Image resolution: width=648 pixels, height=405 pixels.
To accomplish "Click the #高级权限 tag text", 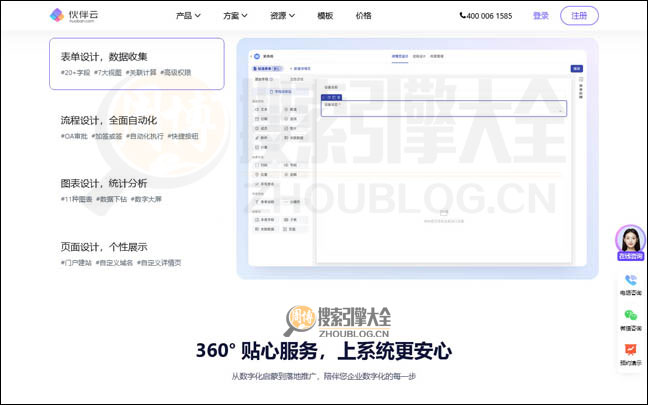I will (x=176, y=72).
